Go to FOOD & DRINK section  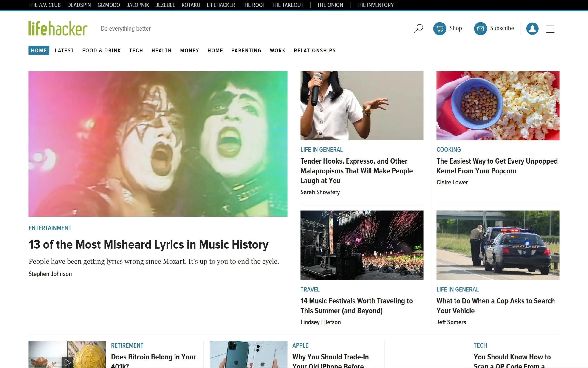[x=101, y=50]
